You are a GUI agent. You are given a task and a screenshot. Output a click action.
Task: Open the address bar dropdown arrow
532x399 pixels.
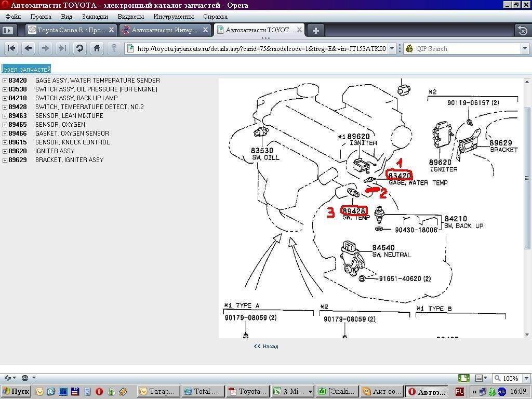[x=396, y=48]
